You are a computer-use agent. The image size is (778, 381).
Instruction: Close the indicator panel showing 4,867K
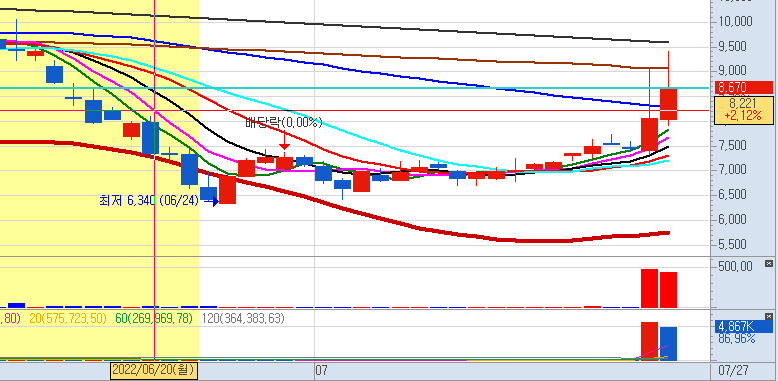[769, 316]
